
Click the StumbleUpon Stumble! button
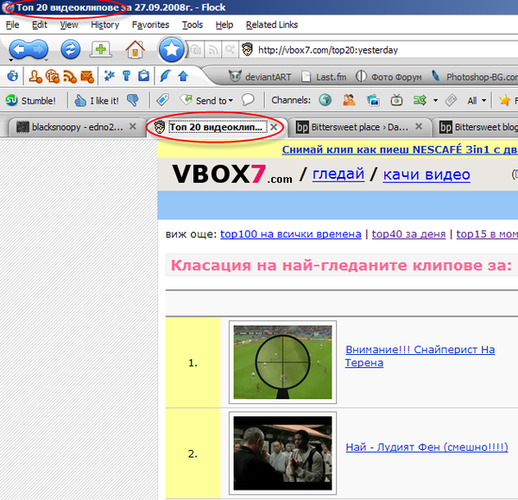(31, 100)
